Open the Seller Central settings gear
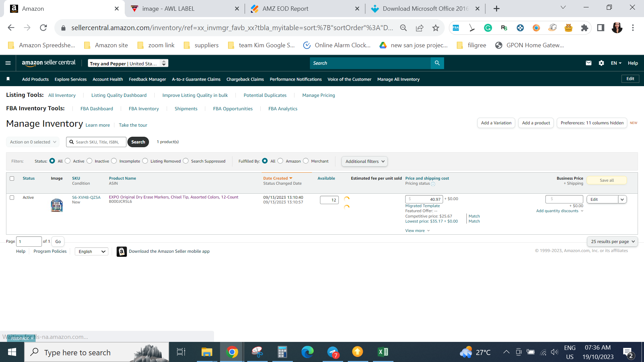The width and height of the screenshot is (644, 362). [601, 63]
